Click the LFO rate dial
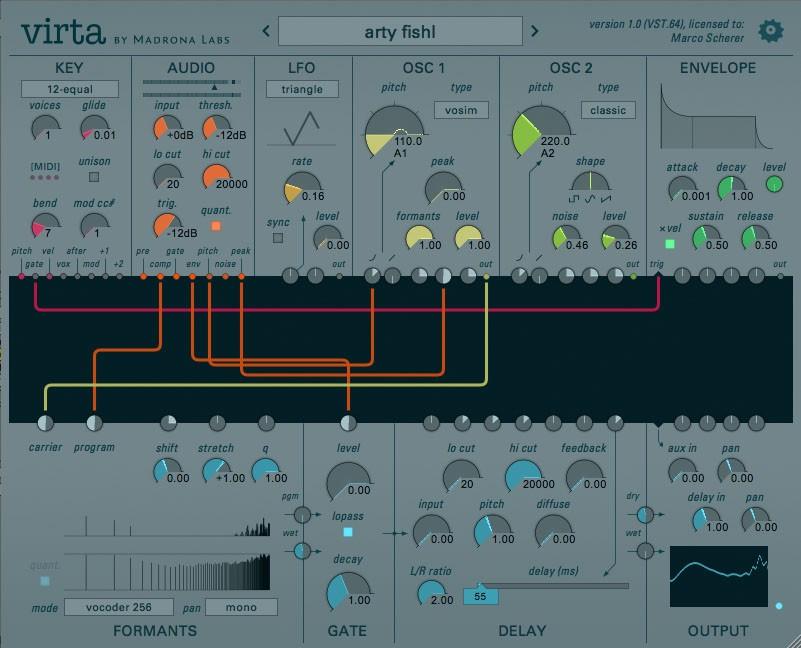 click(x=302, y=189)
